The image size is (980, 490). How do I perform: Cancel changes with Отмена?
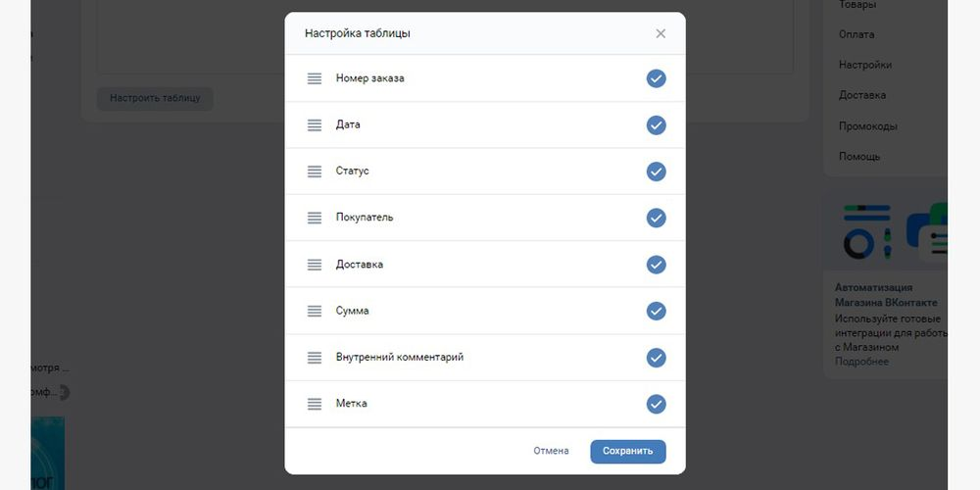(x=551, y=451)
